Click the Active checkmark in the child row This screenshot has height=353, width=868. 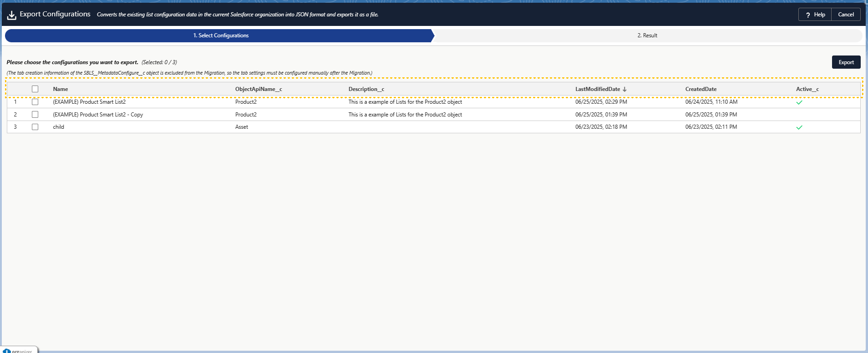coord(799,127)
